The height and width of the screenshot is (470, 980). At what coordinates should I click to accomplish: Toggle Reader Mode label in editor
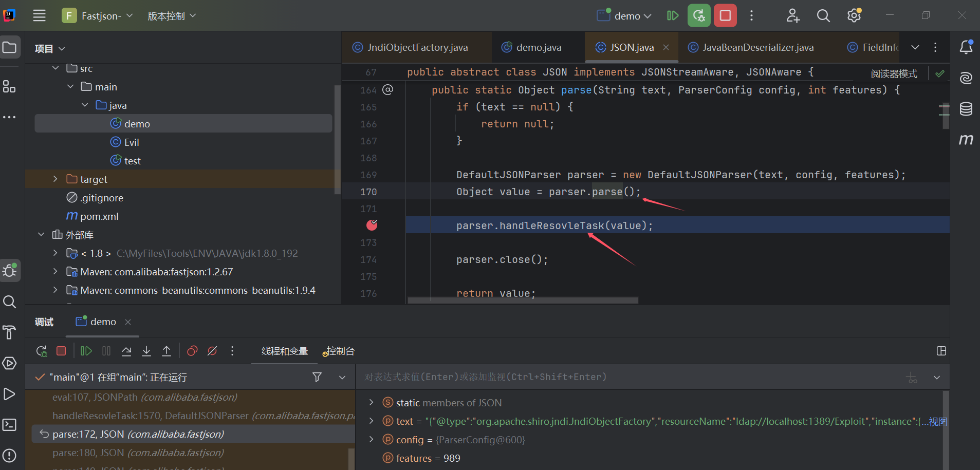click(894, 73)
